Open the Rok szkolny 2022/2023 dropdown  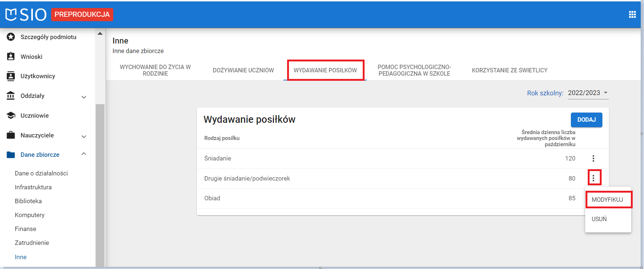588,93
